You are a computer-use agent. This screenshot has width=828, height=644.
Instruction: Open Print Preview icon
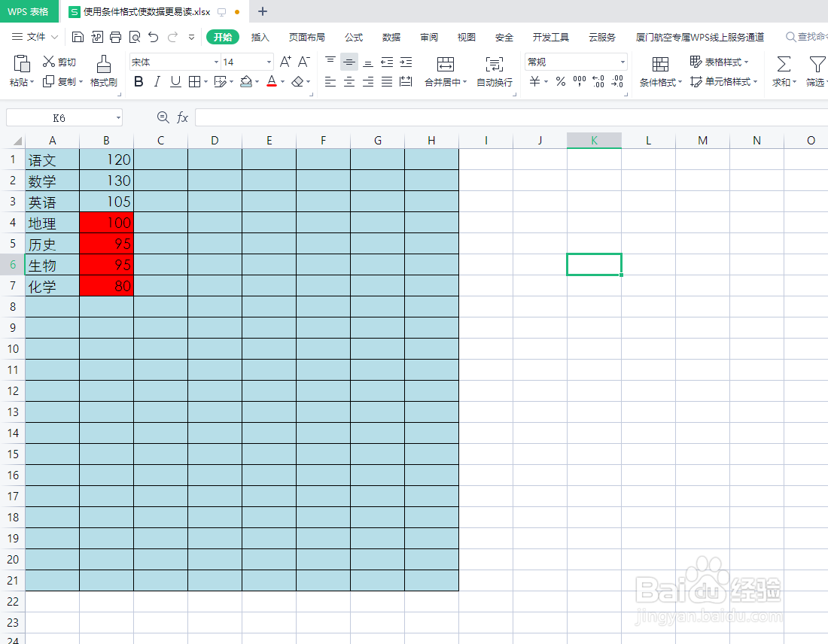(135, 37)
